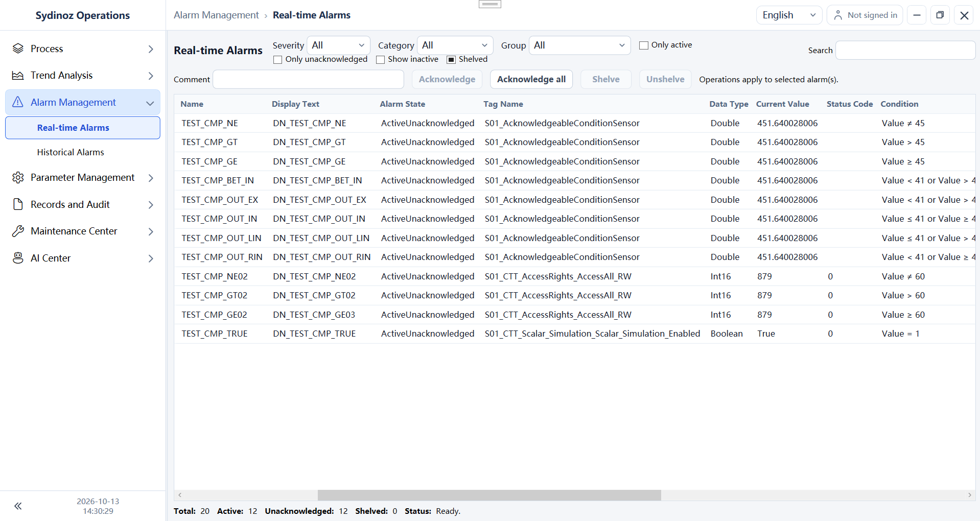This screenshot has height=521, width=980.
Task: Click the horizontal scrollbar thumb
Action: (489, 495)
